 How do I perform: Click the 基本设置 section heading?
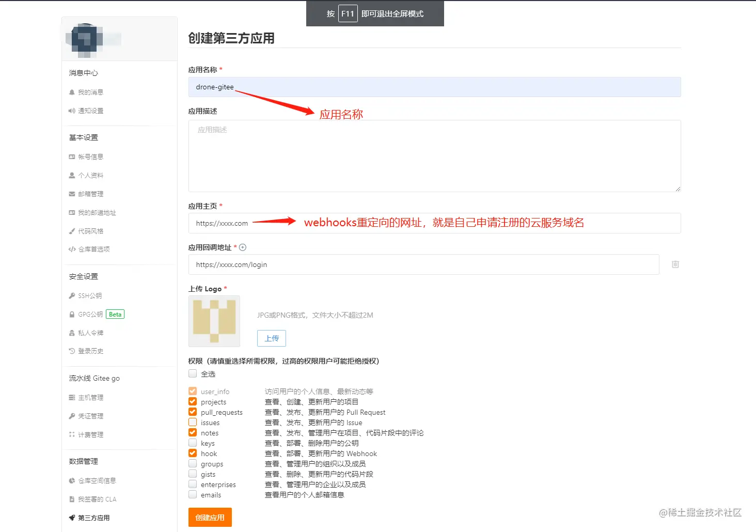click(84, 138)
